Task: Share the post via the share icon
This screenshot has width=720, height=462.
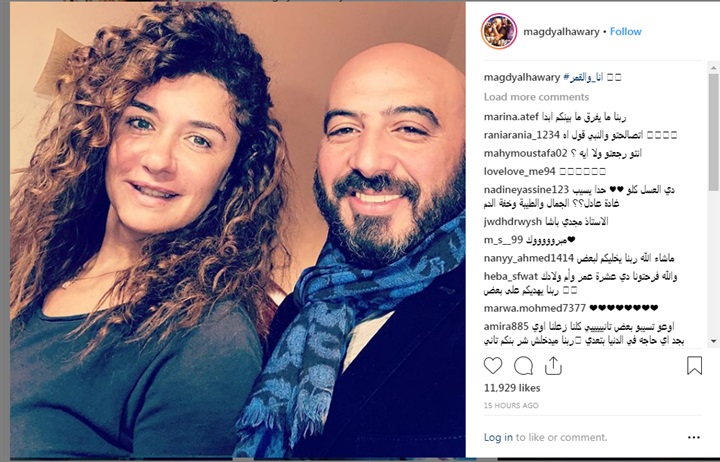Action: [x=553, y=366]
